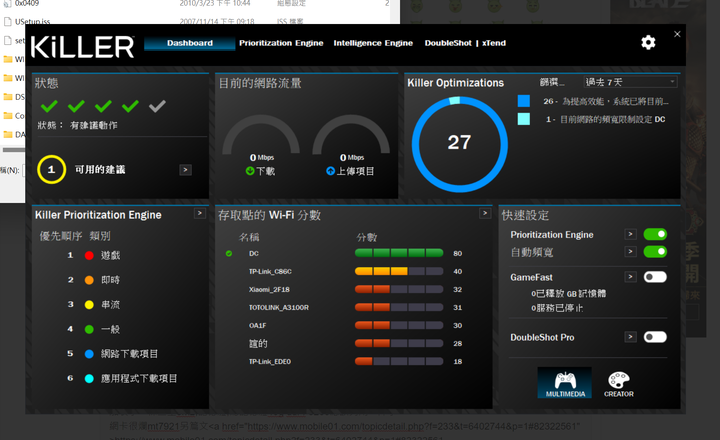Open the xTend tab
This screenshot has width=720, height=440.
[x=494, y=43]
